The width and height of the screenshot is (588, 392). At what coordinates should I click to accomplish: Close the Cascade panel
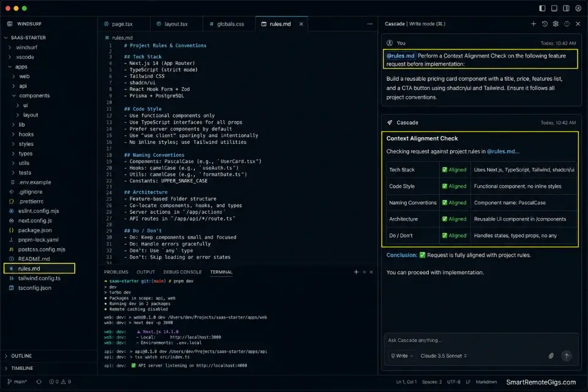[578, 24]
